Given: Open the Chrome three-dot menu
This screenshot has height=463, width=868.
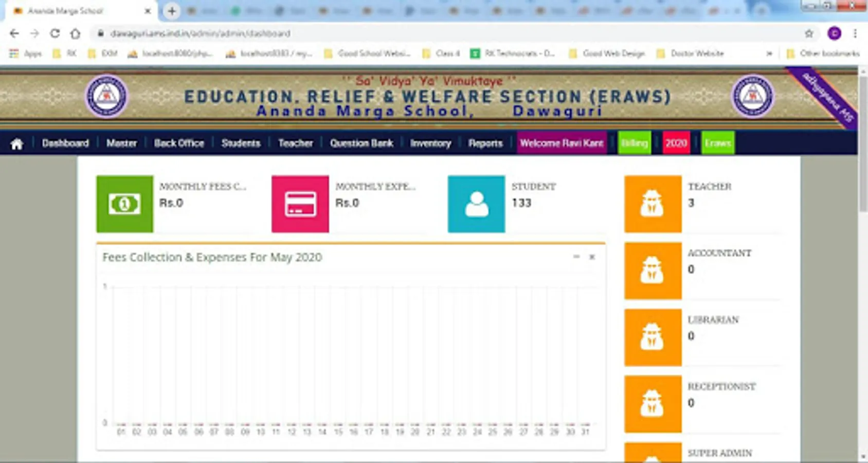Looking at the screenshot, I should point(855,33).
